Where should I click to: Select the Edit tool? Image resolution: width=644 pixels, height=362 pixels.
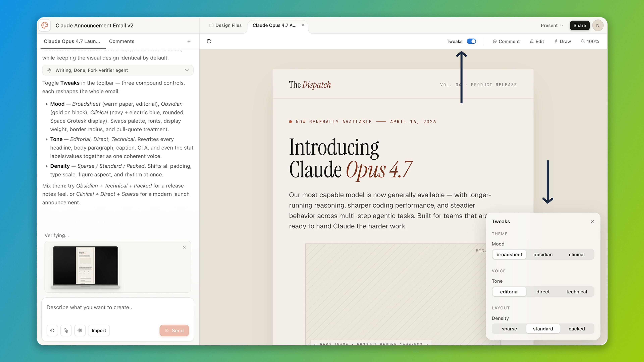pyautogui.click(x=537, y=41)
